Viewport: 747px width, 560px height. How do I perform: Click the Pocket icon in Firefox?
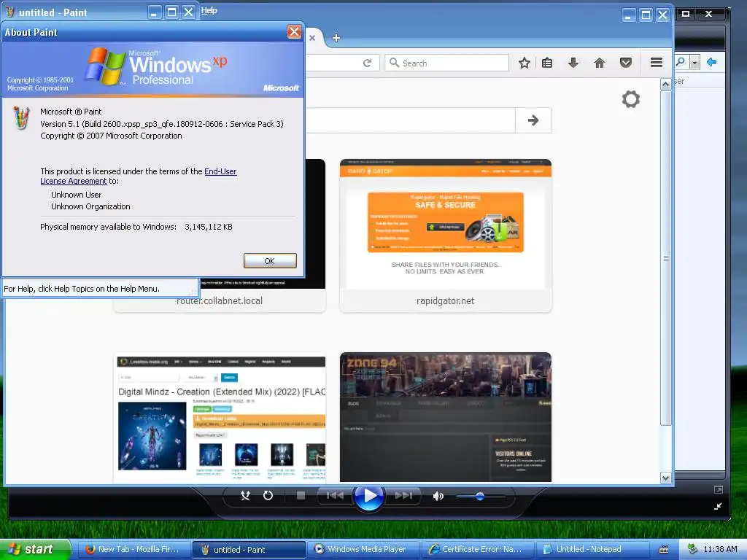click(625, 63)
